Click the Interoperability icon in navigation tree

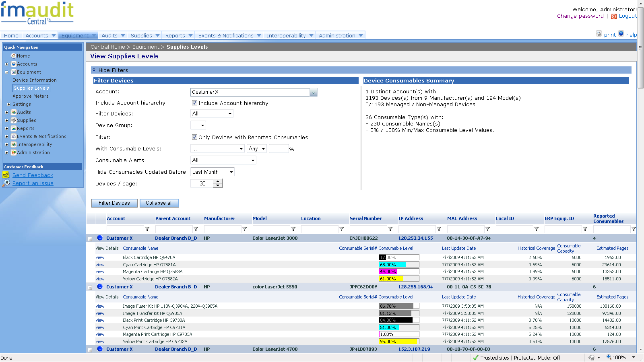click(x=14, y=144)
